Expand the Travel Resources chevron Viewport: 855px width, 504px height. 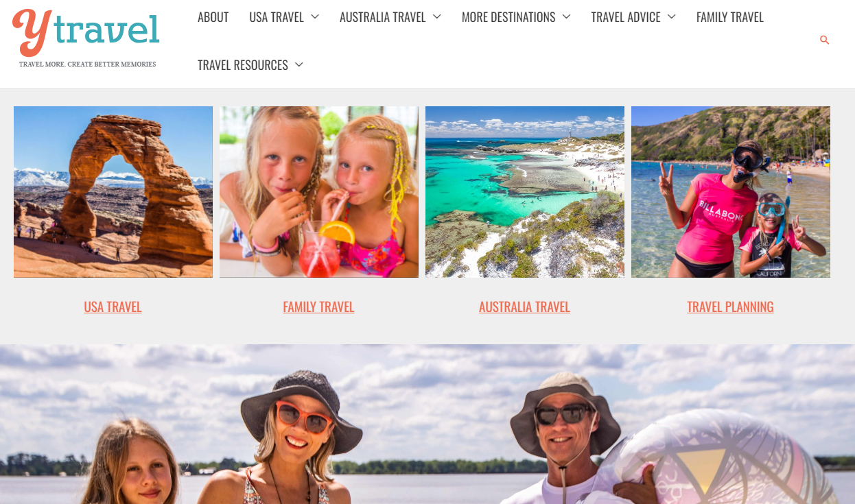click(298, 64)
